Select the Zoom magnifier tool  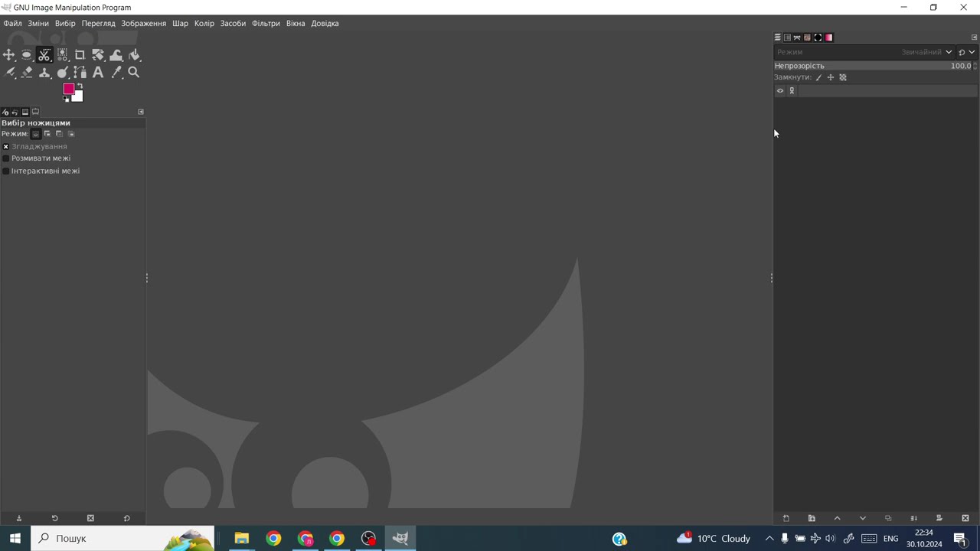(x=134, y=73)
